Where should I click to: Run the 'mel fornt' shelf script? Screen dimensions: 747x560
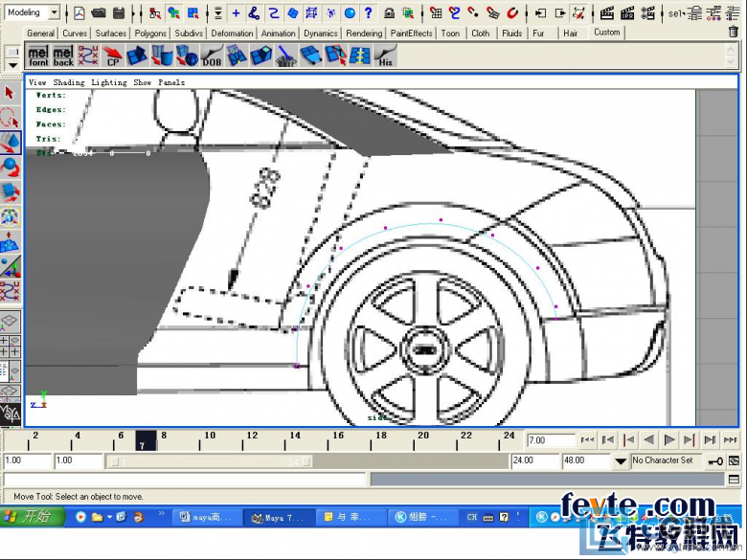click(38, 56)
